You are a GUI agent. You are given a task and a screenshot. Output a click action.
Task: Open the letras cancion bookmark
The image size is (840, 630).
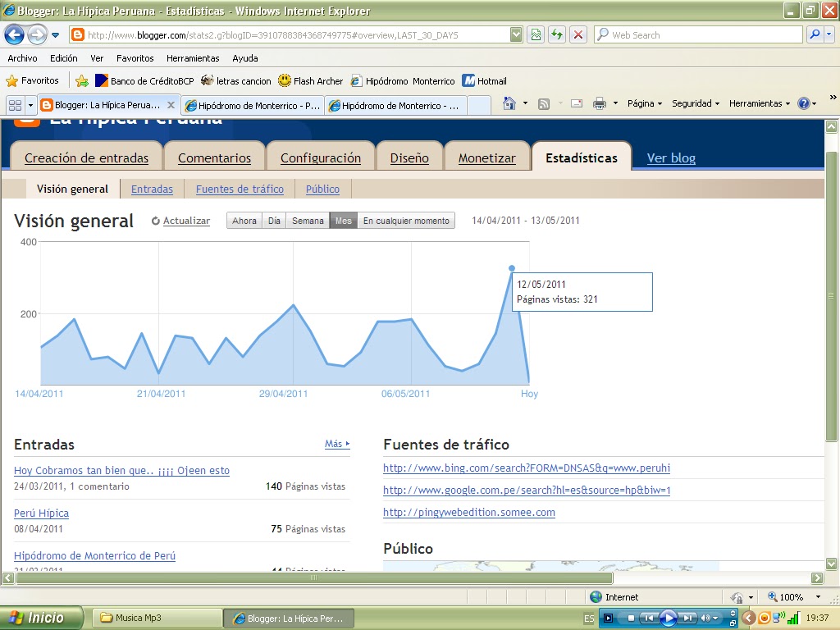point(236,81)
